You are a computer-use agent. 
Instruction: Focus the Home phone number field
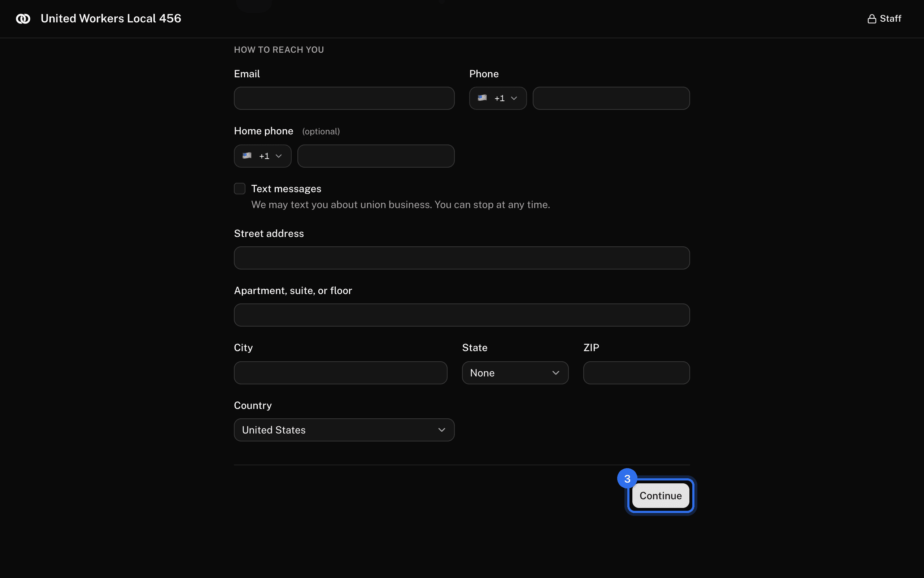376,156
